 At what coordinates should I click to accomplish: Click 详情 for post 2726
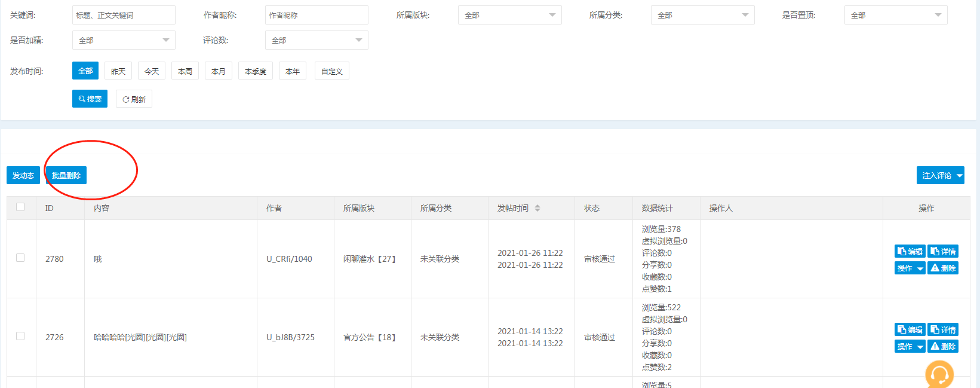(943, 329)
